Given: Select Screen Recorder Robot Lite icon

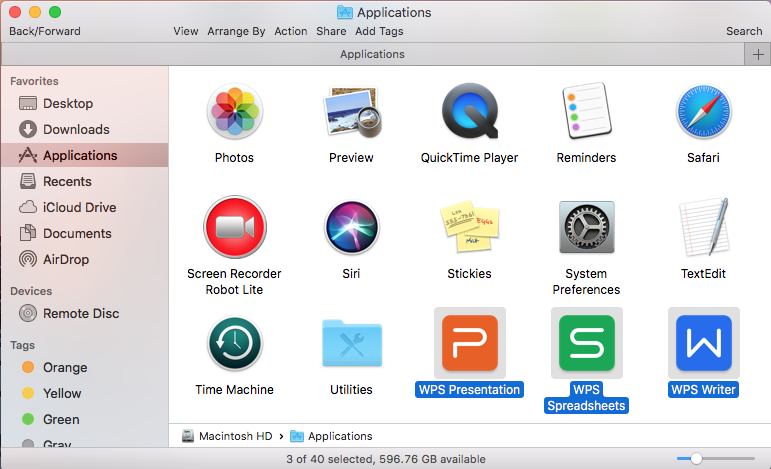Looking at the screenshot, I should click(235, 227).
